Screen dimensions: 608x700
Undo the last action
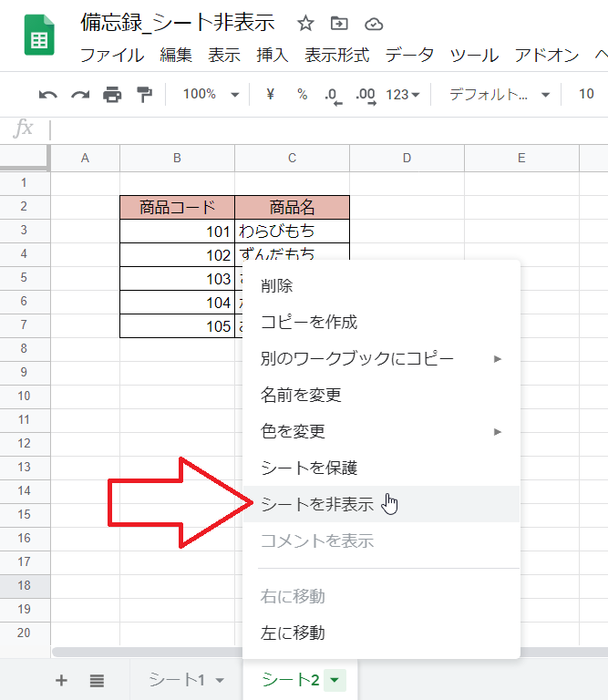tap(47, 95)
